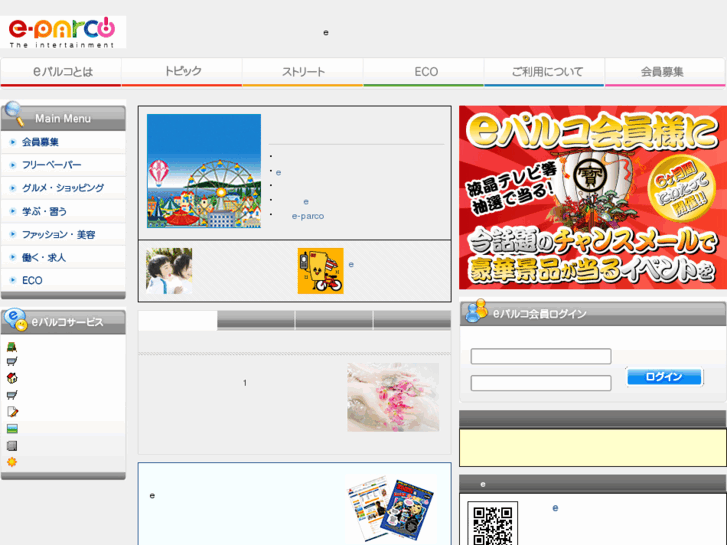Click the magnifier icon on Main Menu header
727x545 pixels.
point(14,113)
